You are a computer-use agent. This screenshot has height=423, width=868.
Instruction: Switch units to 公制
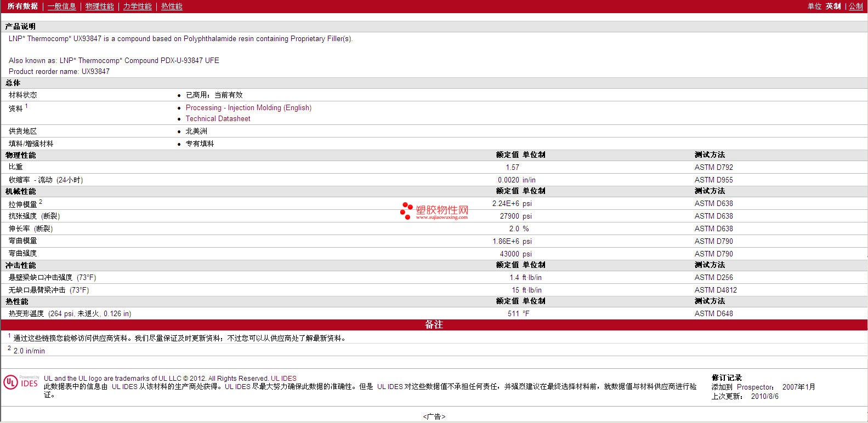click(856, 7)
